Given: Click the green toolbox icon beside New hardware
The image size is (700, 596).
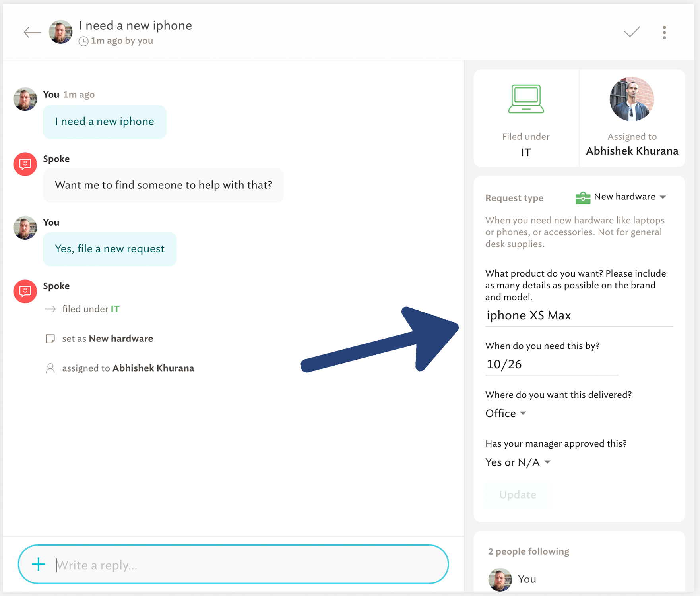Looking at the screenshot, I should (x=583, y=197).
